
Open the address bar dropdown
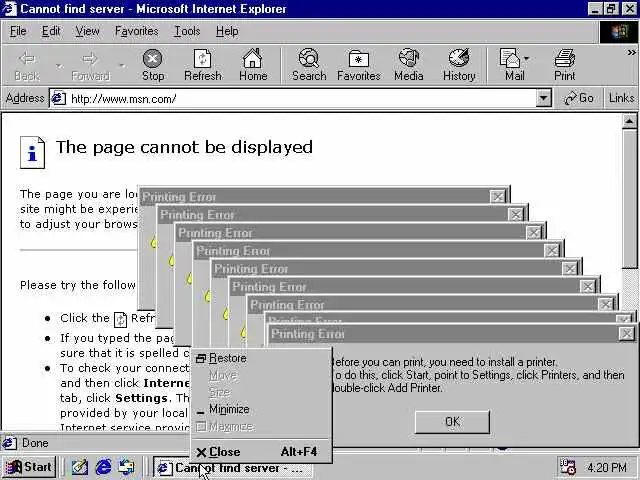(543, 98)
